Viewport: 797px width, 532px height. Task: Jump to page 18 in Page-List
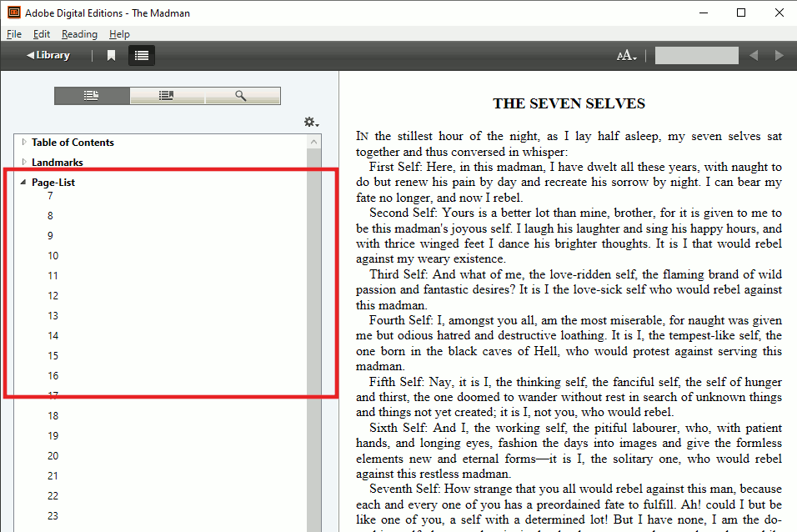53,415
